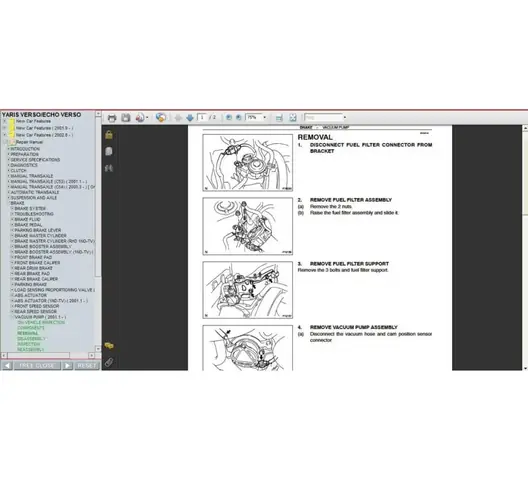Open the Pages panel icon in the sidebar

108,151
